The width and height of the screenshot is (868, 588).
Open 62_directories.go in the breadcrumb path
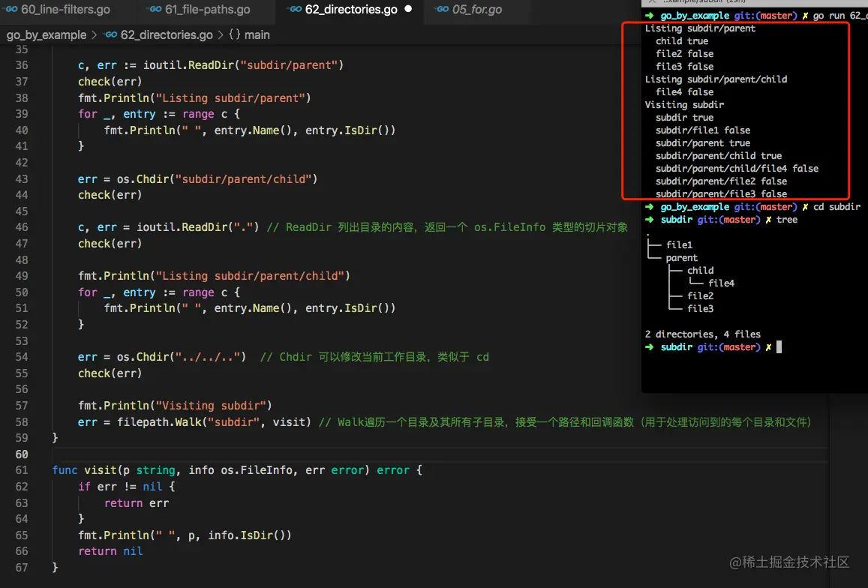(x=167, y=35)
